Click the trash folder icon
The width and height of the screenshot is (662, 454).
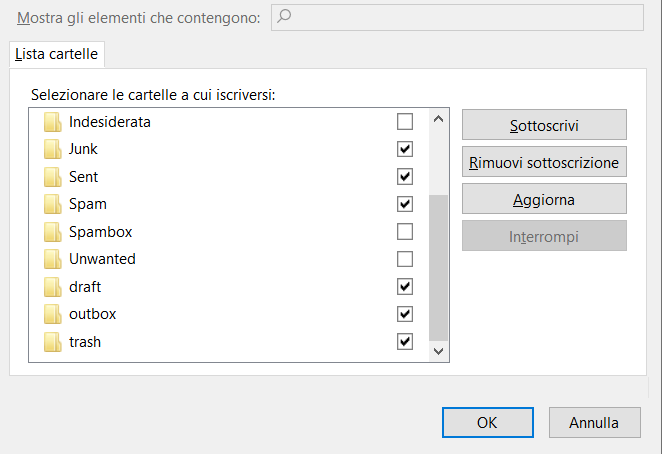coord(53,342)
